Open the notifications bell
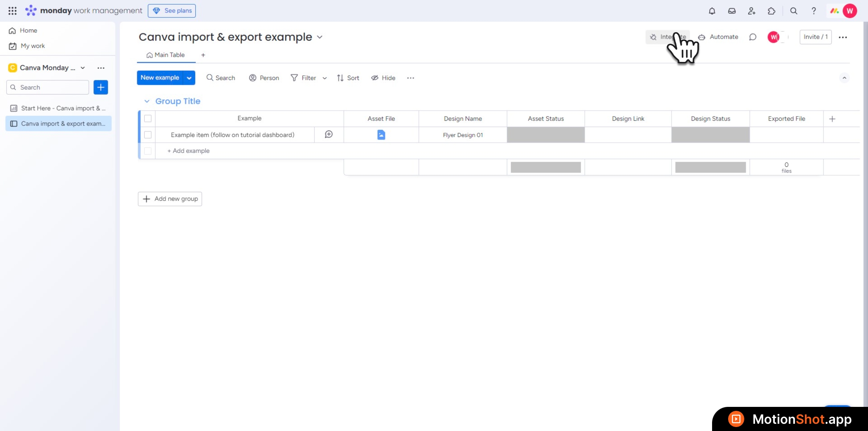The height and width of the screenshot is (431, 868). point(712,11)
